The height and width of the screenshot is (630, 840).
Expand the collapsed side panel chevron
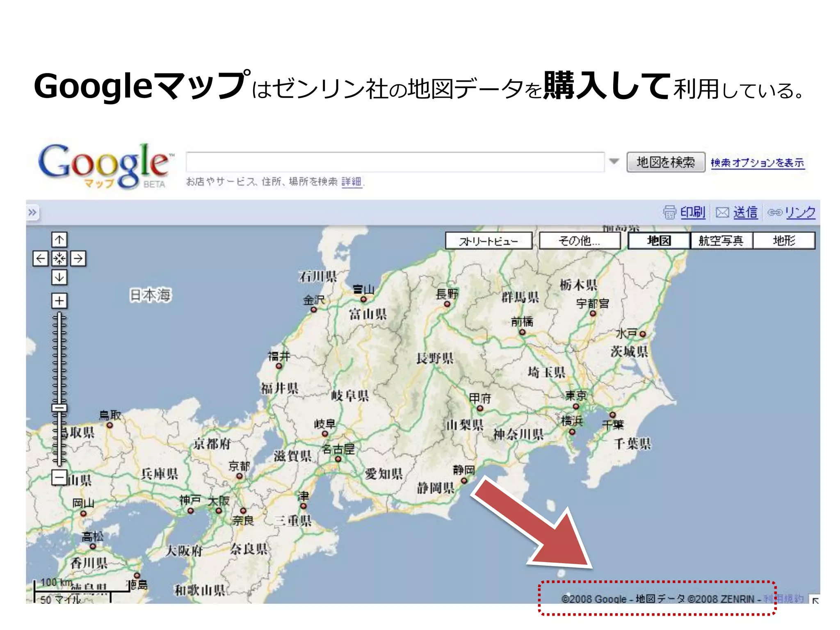32,212
